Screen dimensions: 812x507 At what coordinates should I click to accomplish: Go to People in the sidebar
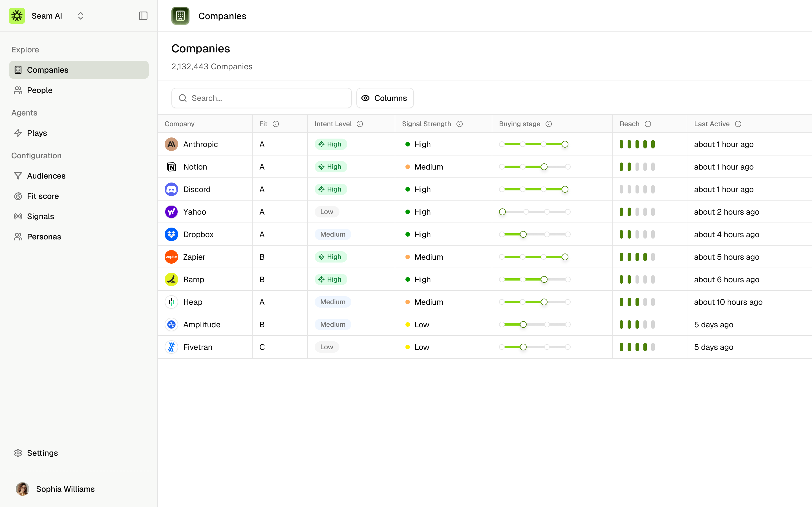pos(39,90)
